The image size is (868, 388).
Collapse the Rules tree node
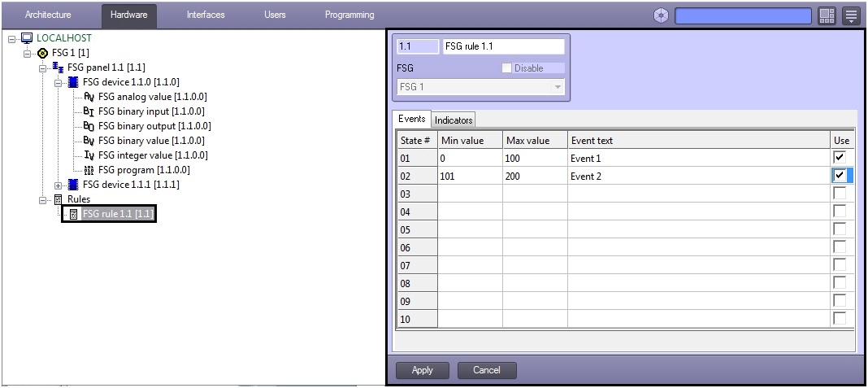point(42,199)
